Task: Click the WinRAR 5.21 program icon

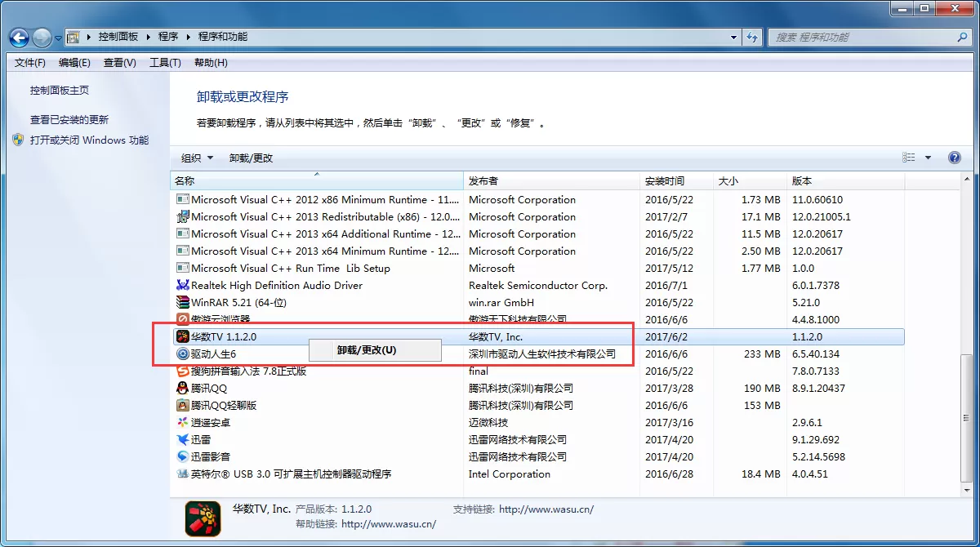Action: click(183, 303)
